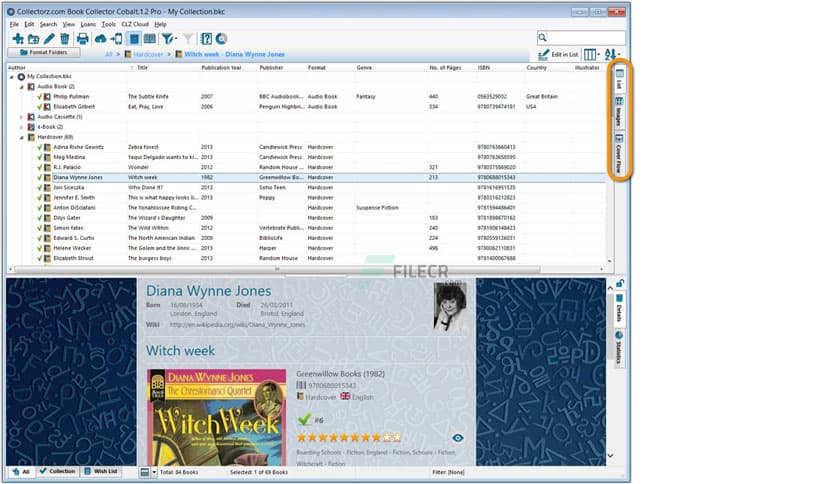Open the help notebook question mark icon

(x=206, y=38)
